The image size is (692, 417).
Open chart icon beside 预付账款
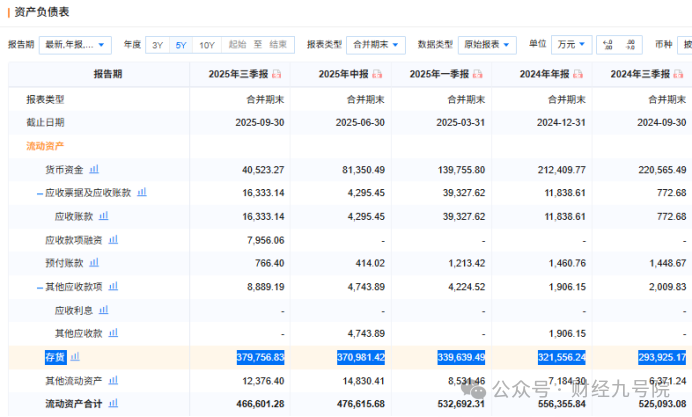pos(94,263)
